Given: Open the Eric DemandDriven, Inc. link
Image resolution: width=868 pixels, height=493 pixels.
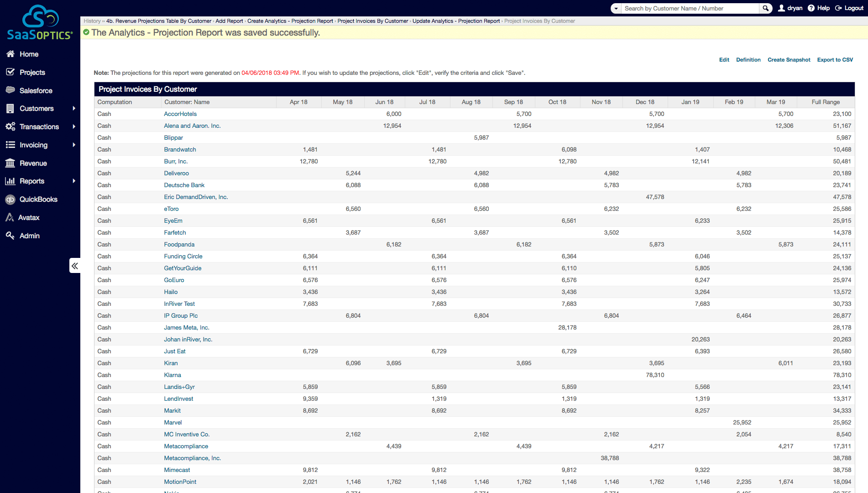Looking at the screenshot, I should click(196, 197).
